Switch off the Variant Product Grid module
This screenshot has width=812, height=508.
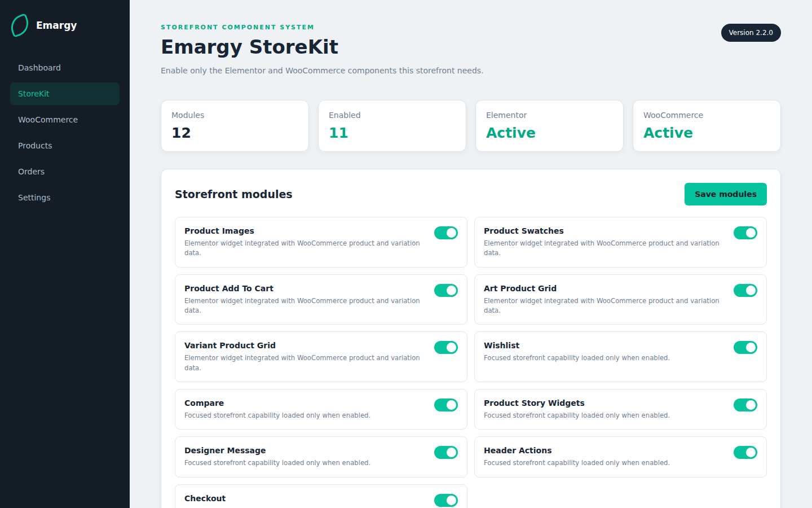446,347
